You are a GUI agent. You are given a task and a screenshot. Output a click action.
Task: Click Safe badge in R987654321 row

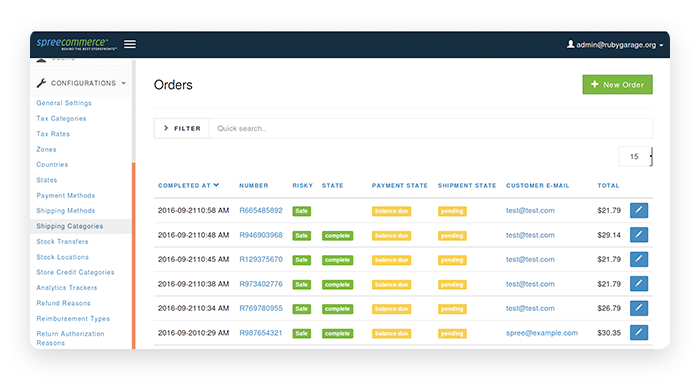[301, 333]
